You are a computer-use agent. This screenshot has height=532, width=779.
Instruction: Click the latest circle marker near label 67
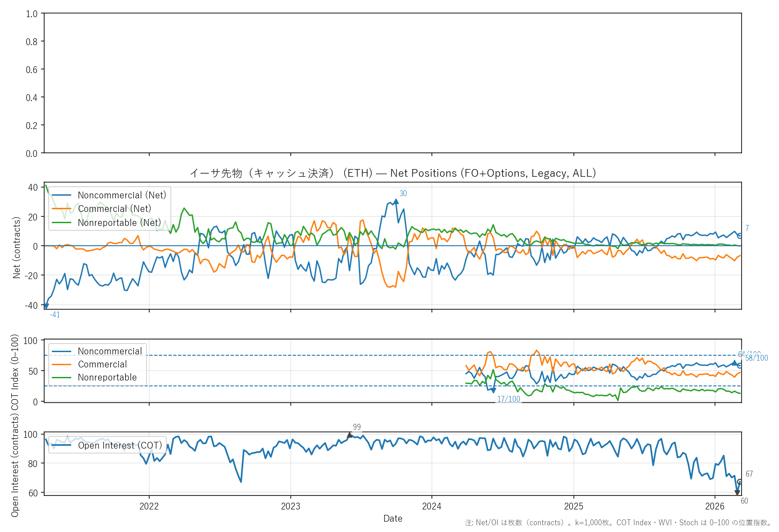pos(740,482)
